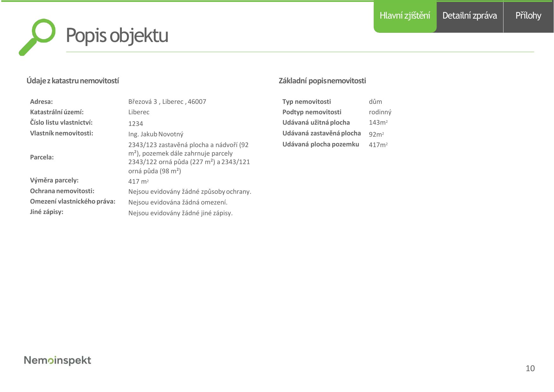Click the Ochrana nemovitosti: label
Screen dimensions: 554x392
point(62,191)
